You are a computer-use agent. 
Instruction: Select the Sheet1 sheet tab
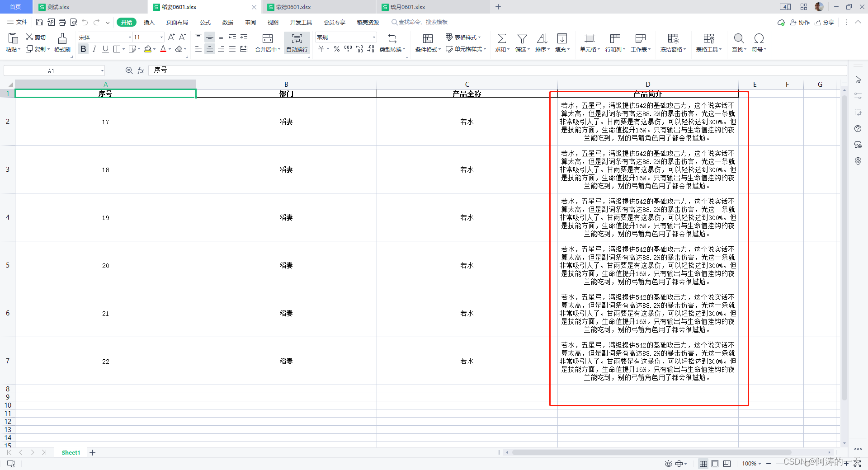[x=71, y=452]
